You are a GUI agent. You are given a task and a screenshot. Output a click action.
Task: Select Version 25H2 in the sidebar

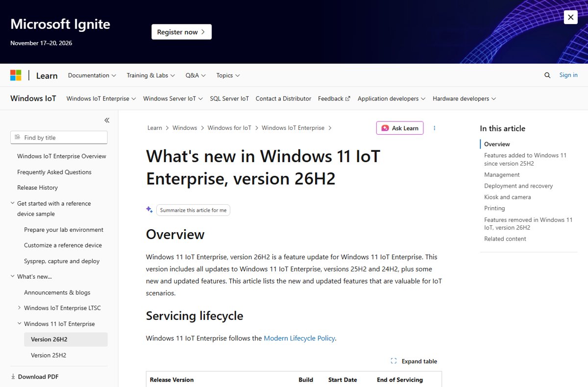point(49,355)
